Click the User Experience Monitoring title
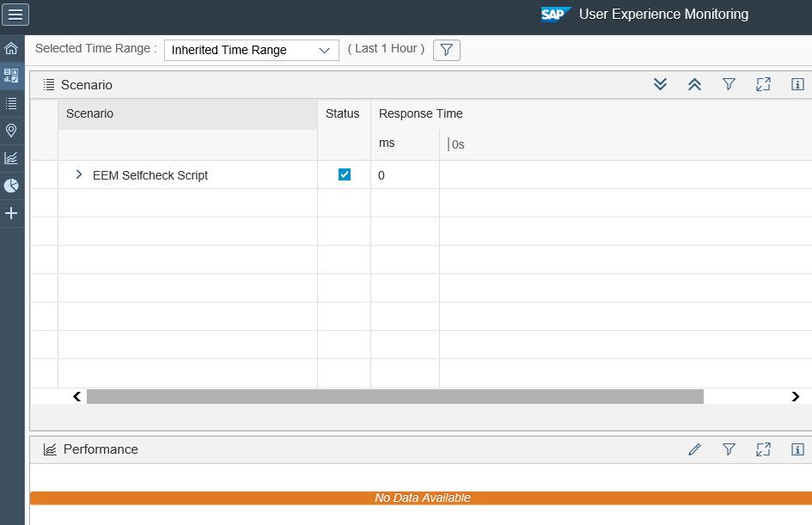Viewport: 812px width, 525px height. pyautogui.click(x=663, y=14)
